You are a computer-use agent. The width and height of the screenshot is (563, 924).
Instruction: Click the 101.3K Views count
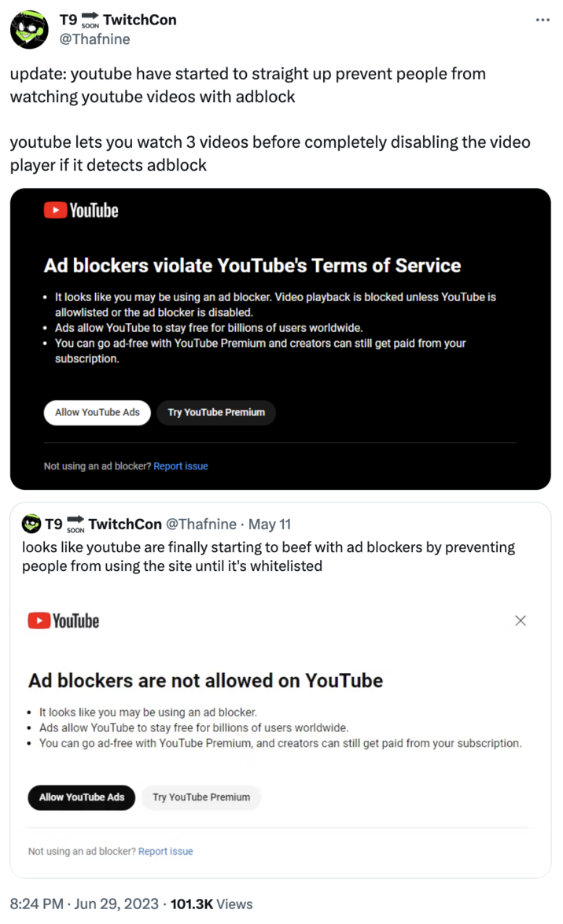[192, 904]
